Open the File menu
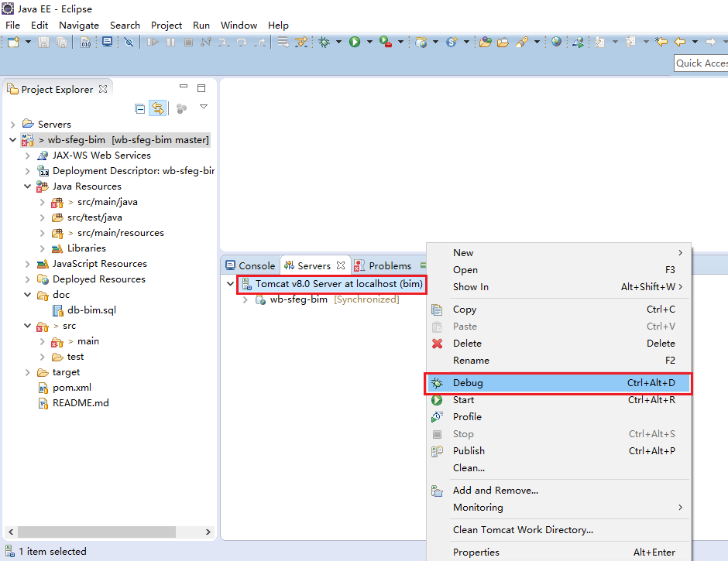The height and width of the screenshot is (561, 728). 12,25
